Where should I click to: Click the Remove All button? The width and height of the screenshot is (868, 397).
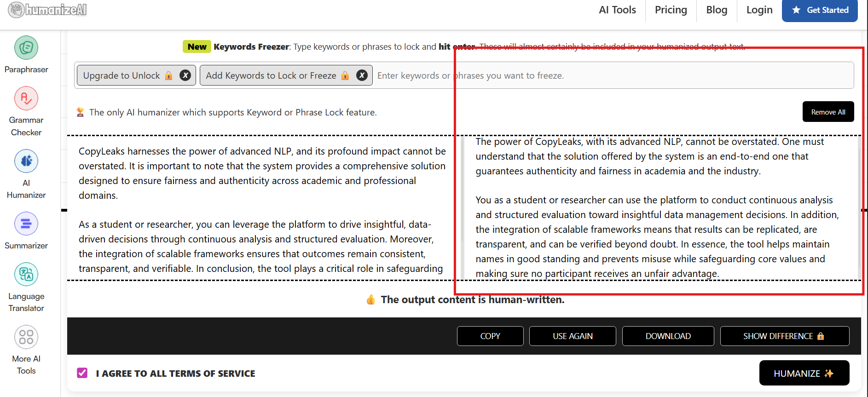click(828, 112)
